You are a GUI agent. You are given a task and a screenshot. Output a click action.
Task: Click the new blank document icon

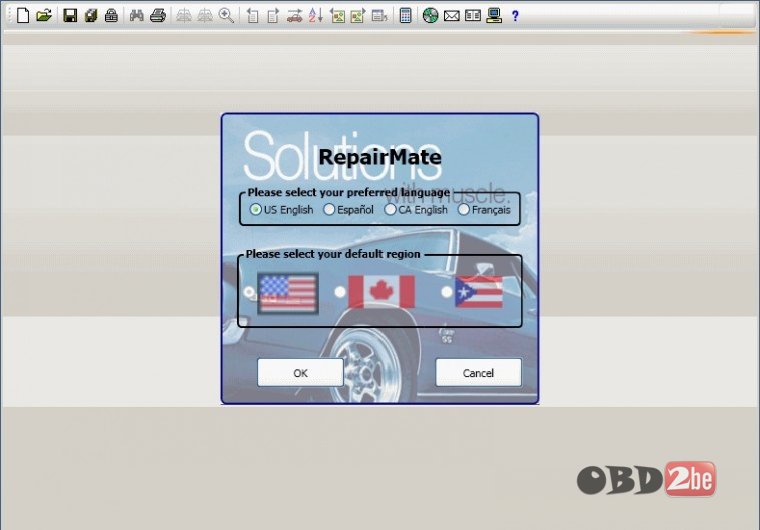(x=23, y=15)
